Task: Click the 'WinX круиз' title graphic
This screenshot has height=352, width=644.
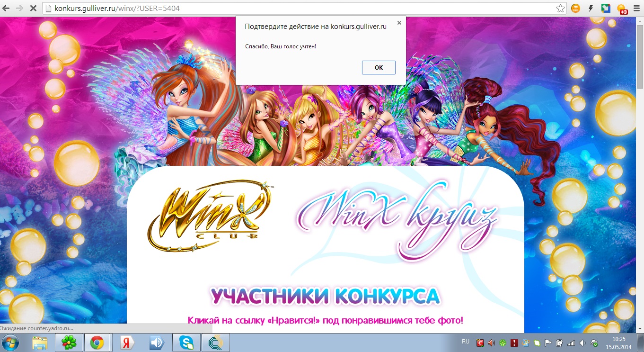Action: coord(397,220)
